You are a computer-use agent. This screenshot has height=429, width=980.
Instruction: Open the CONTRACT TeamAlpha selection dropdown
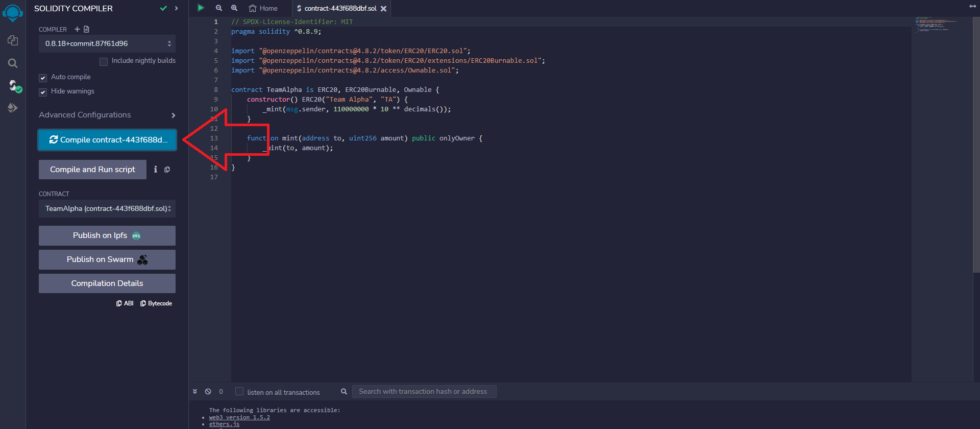(107, 208)
